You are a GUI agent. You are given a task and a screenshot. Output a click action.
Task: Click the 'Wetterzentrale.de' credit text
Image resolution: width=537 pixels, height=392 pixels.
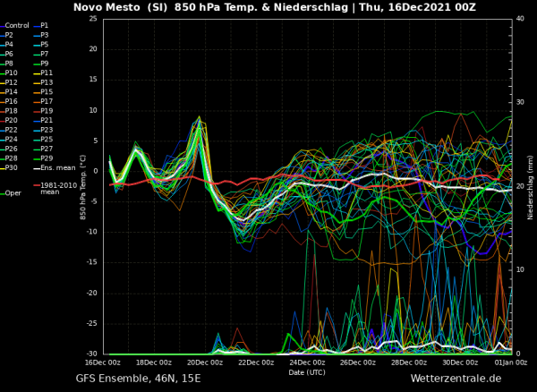click(456, 379)
